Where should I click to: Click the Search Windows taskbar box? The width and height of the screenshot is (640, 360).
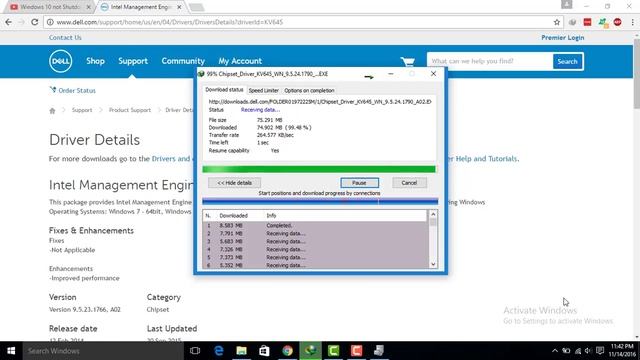tap(102, 351)
